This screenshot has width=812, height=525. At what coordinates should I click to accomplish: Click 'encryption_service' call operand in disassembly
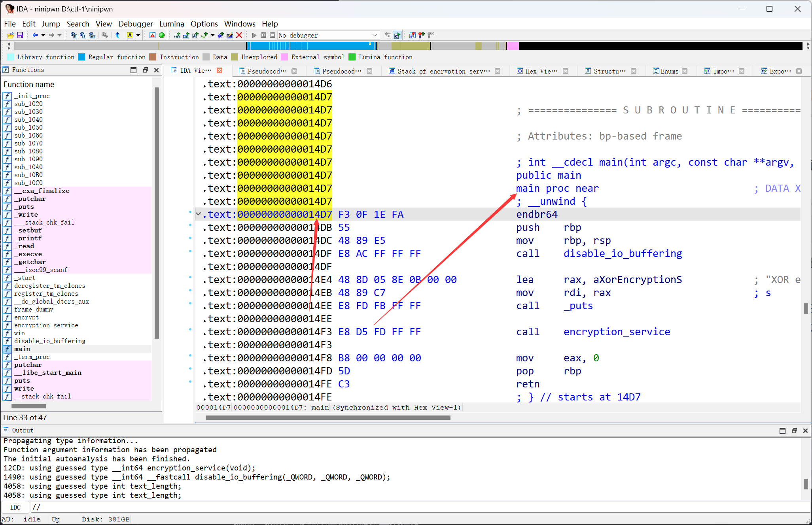tap(617, 332)
